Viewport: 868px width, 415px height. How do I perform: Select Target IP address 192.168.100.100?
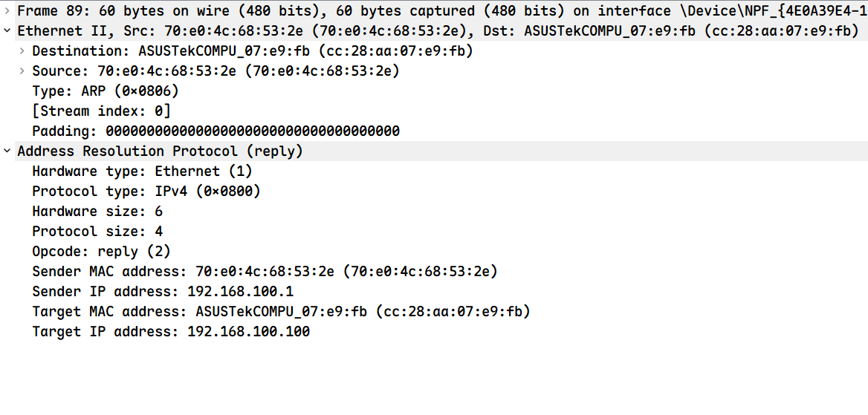[171, 332]
